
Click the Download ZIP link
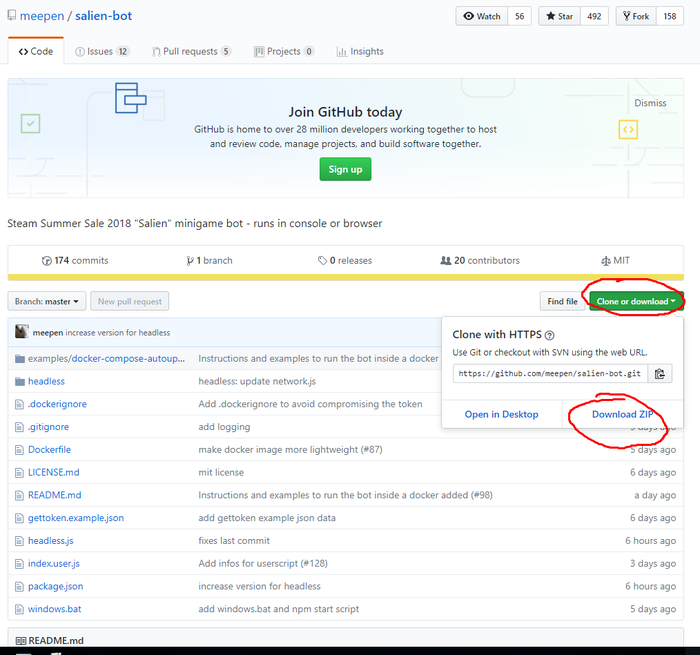tap(621, 414)
